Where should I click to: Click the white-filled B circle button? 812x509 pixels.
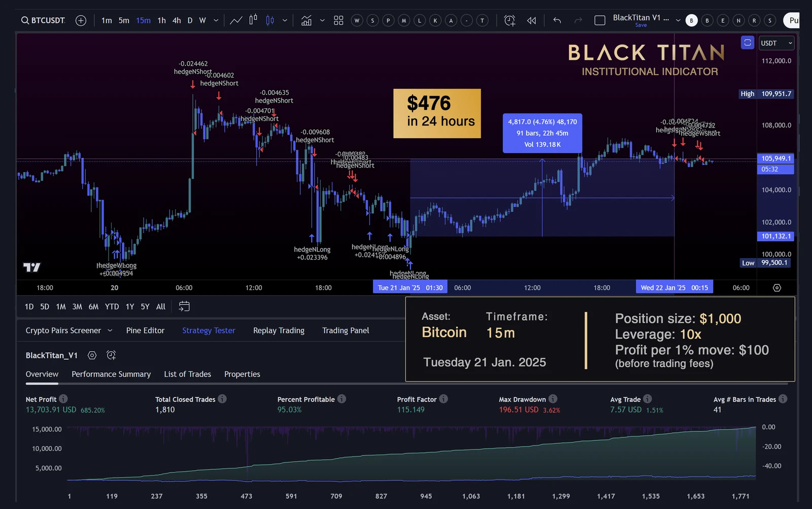point(691,20)
